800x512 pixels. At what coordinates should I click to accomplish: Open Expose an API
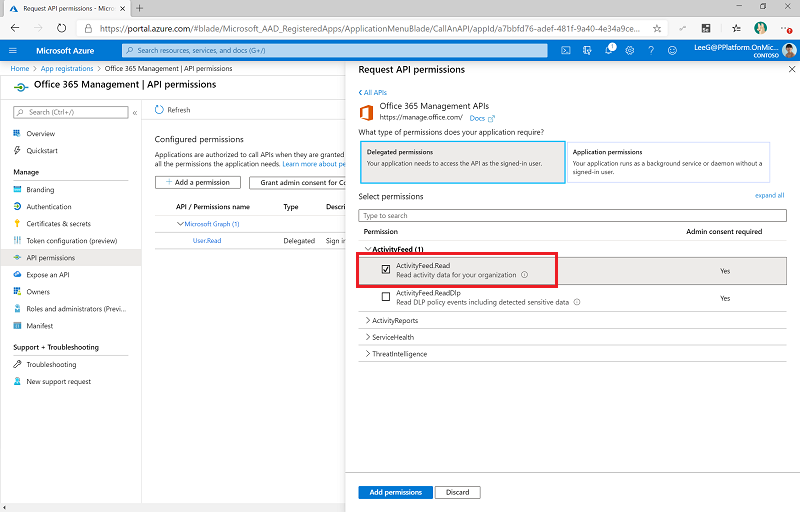[47, 275]
